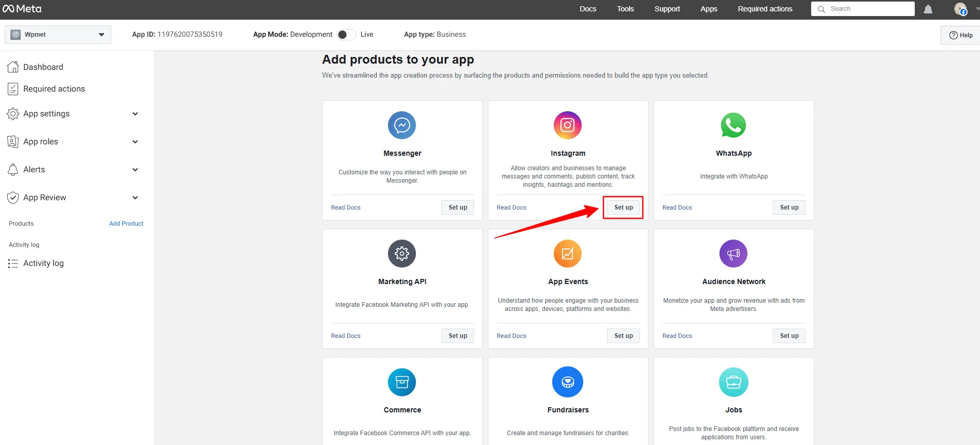Click the Add Product link
This screenshot has height=445, width=980.
click(126, 224)
